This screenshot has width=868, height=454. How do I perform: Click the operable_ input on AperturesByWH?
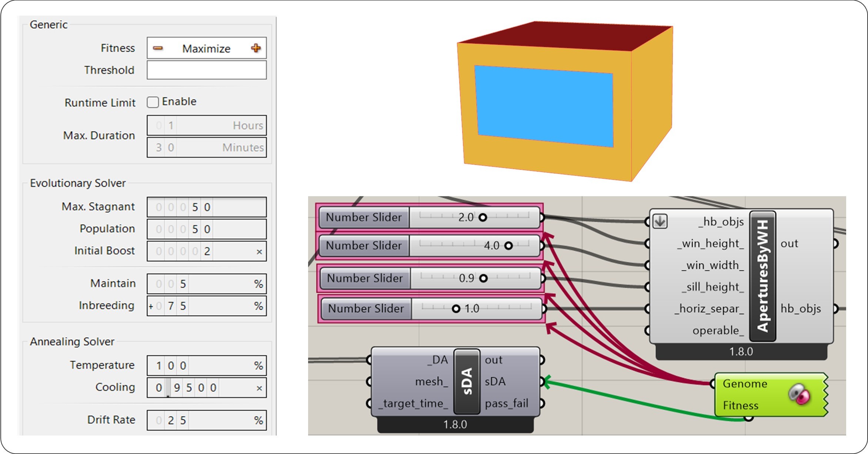pos(718,330)
